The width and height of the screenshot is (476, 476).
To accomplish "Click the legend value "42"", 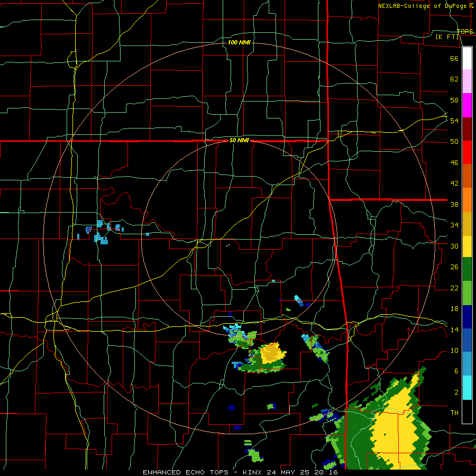I will tap(454, 184).
